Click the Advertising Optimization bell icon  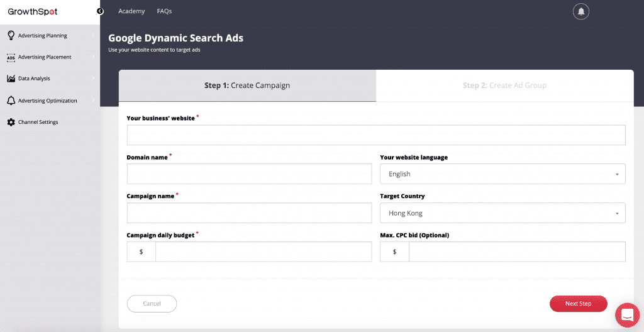point(11,100)
